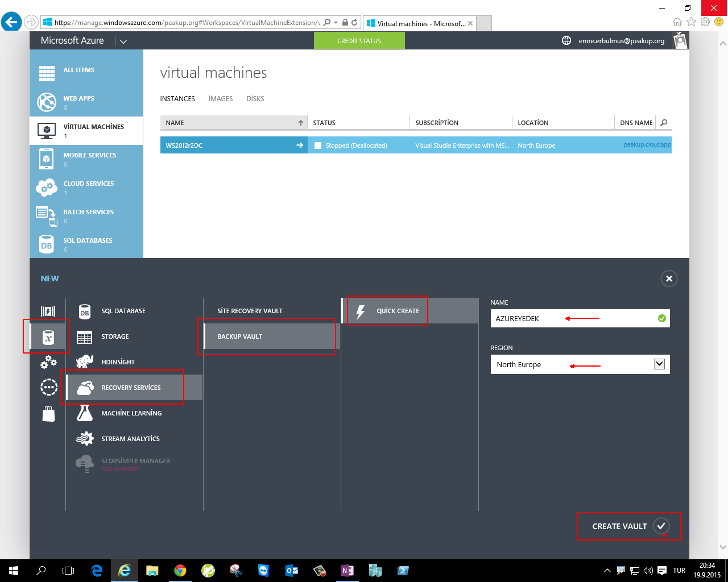Select the Data Services category icon
This screenshot has width=728, height=582.
point(48,338)
